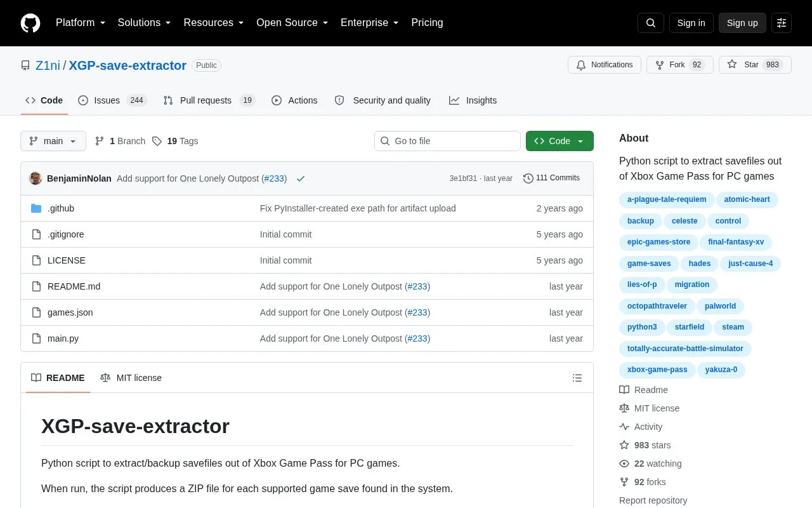Switch to the Insights tab
Screen dimensions: 812x508
pos(473,100)
